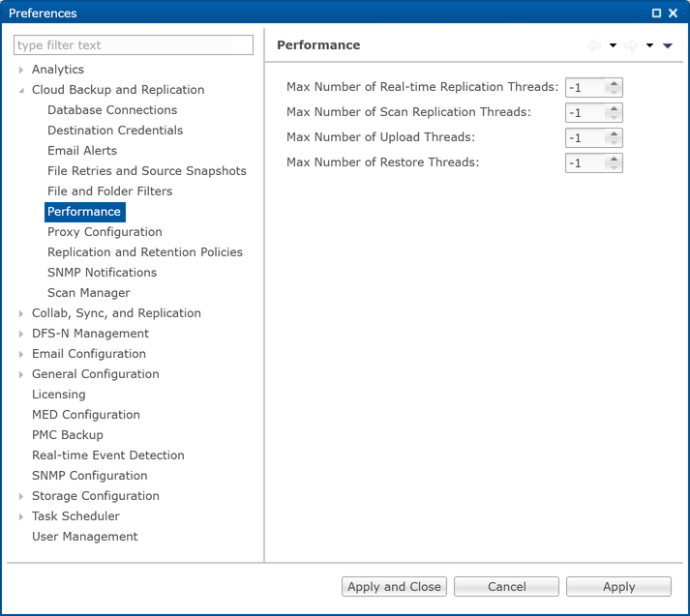Expand the Storage Configuration node
The width and height of the screenshot is (690, 616).
click(20, 496)
